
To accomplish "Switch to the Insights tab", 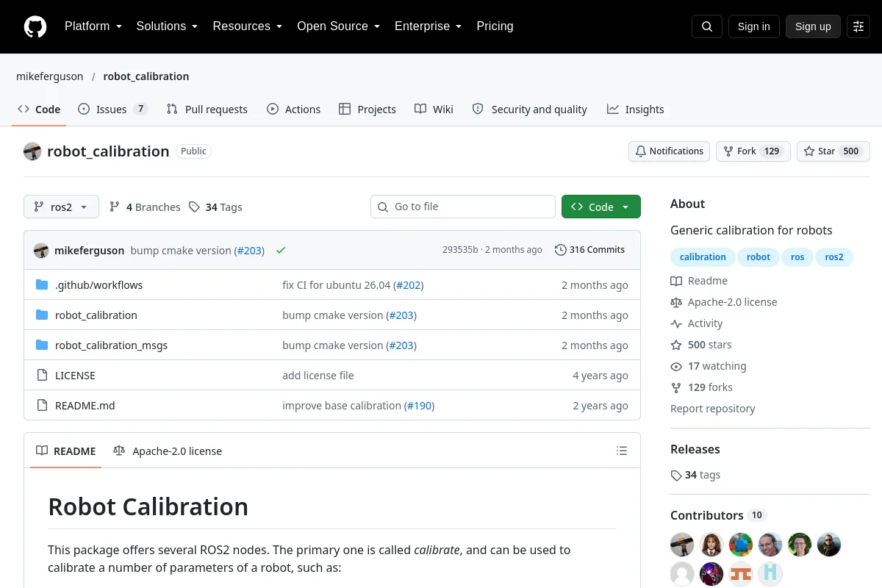I will click(x=636, y=110).
